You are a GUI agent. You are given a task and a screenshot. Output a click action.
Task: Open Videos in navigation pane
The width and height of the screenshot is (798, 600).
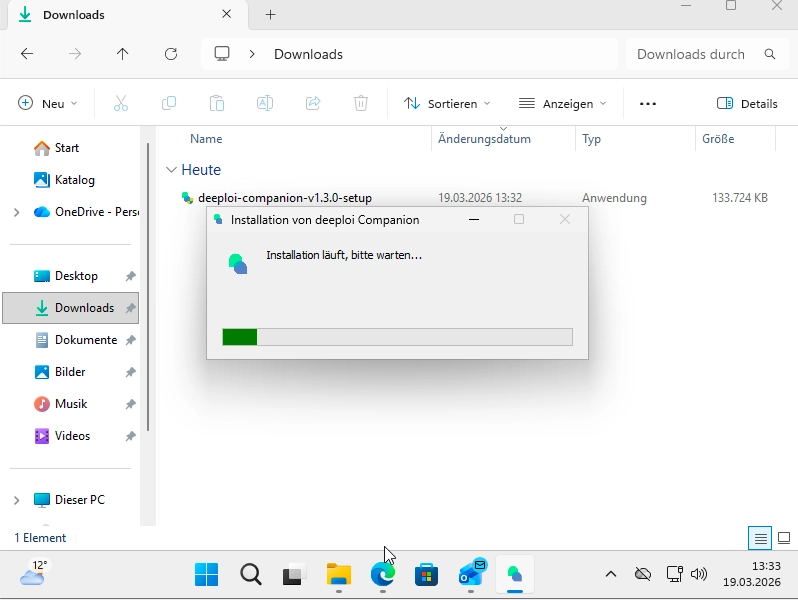(71, 437)
